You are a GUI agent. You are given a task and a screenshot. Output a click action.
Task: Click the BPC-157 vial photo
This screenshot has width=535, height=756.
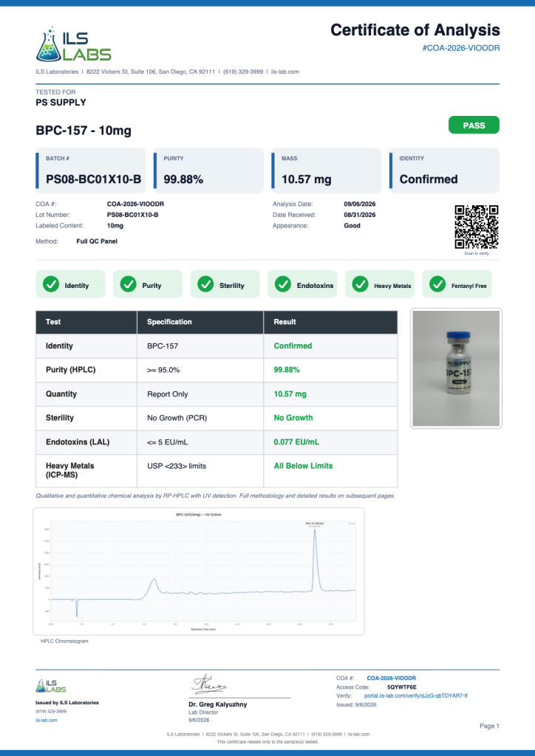(x=456, y=368)
